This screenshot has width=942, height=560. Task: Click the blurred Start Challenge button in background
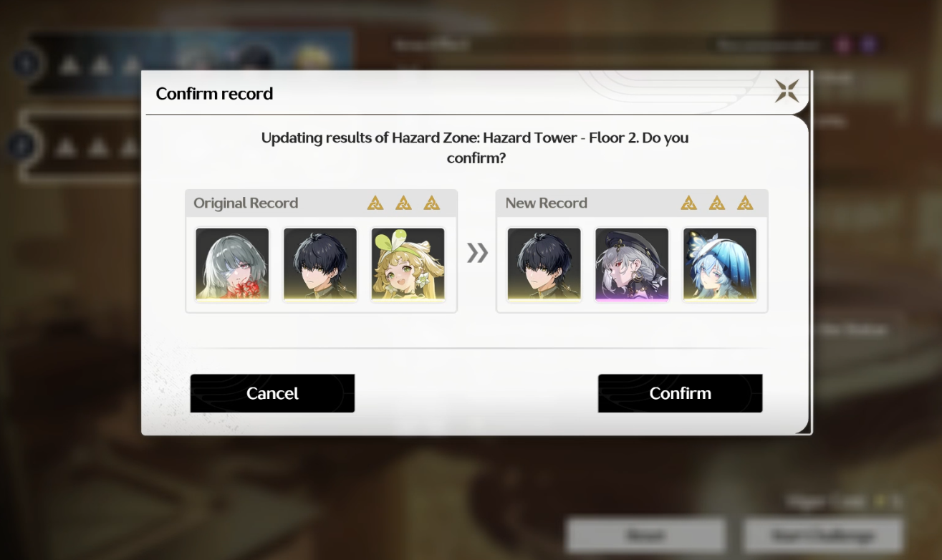click(x=822, y=535)
